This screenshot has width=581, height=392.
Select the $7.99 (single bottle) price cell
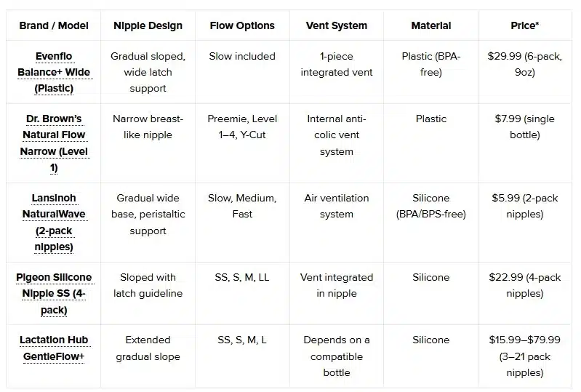pos(525,127)
